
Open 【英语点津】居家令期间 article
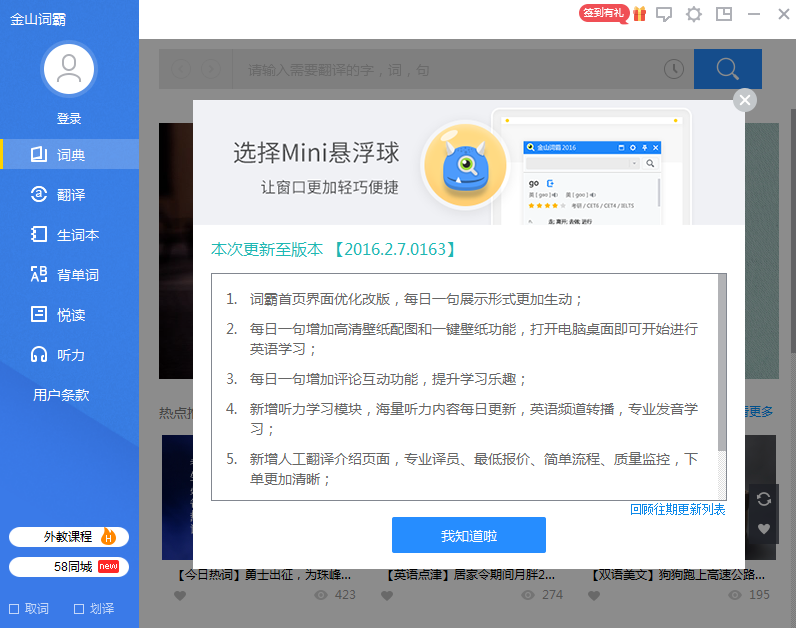coord(470,575)
